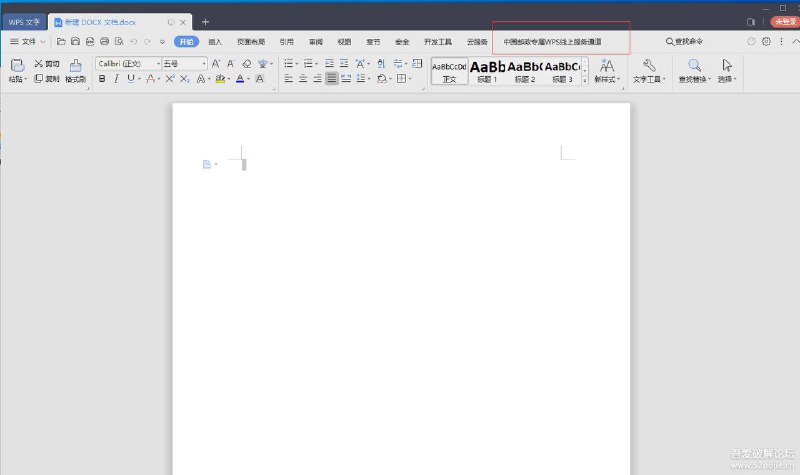
Task: Toggle justify text alignment
Action: [331, 78]
